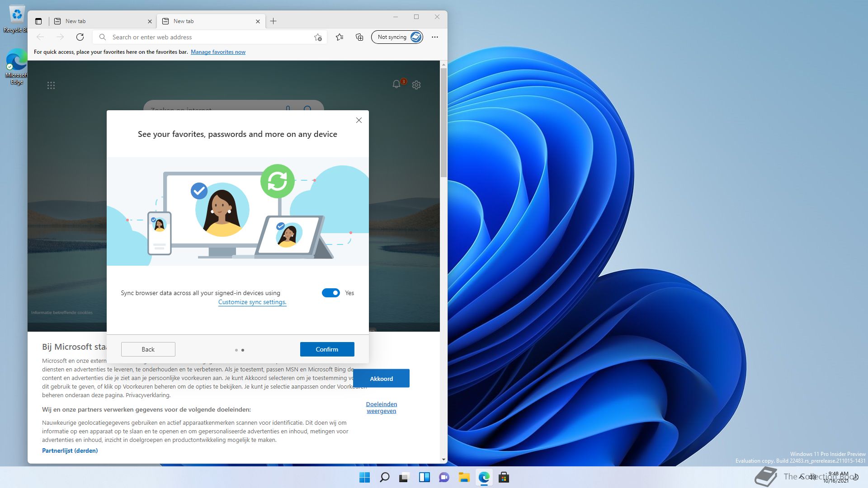
Task: Open the tab actions menu icon
Action: [38, 21]
